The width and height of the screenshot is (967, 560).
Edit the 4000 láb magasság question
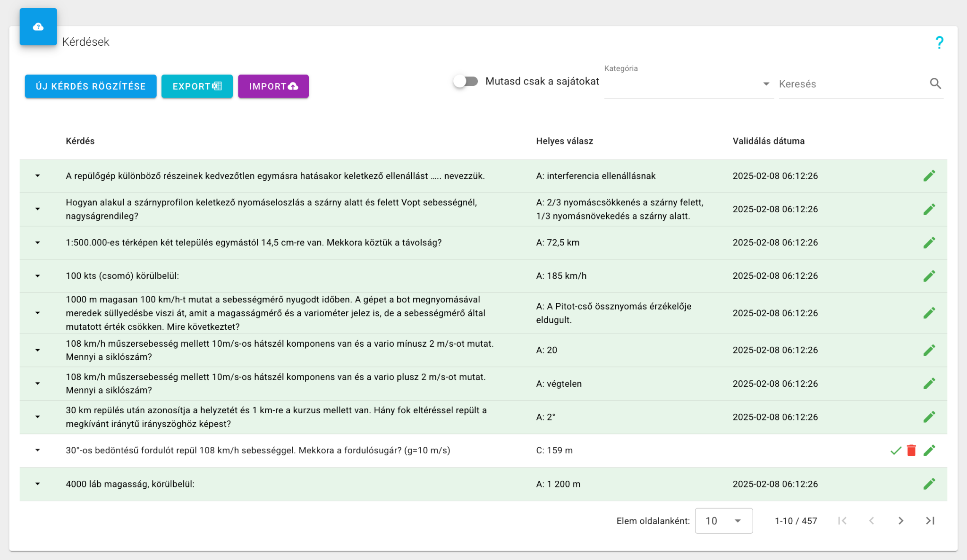click(x=929, y=484)
